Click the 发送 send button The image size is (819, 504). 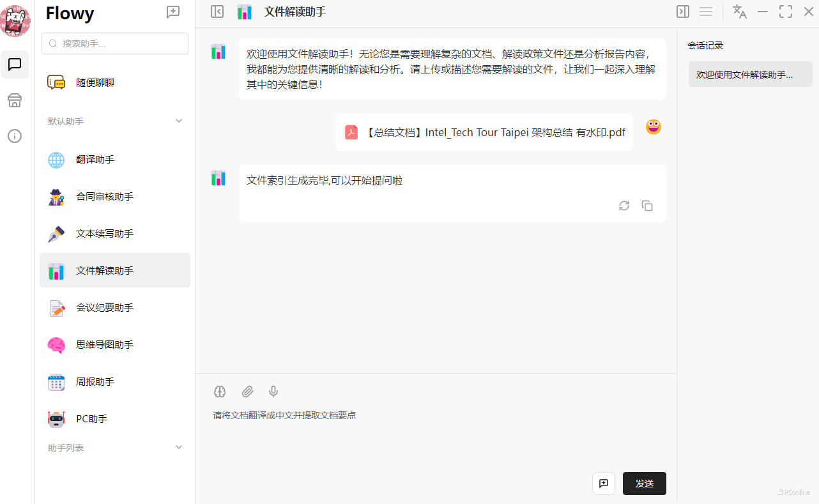[644, 484]
